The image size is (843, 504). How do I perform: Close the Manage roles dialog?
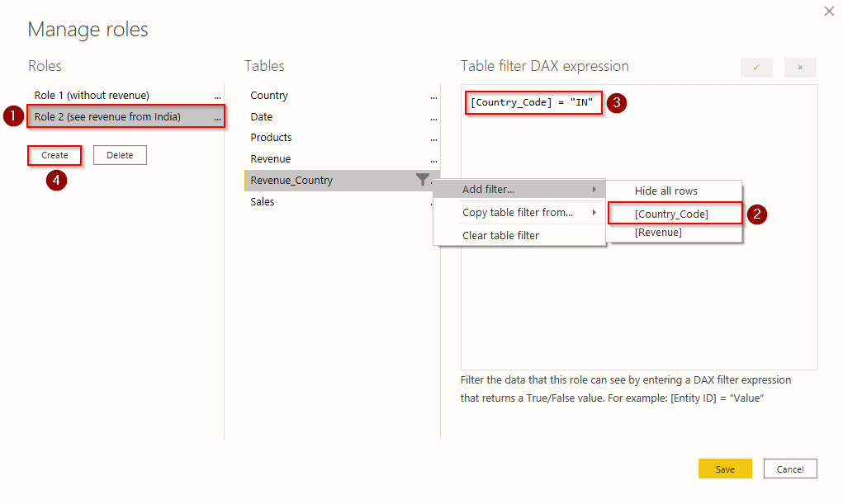[829, 11]
